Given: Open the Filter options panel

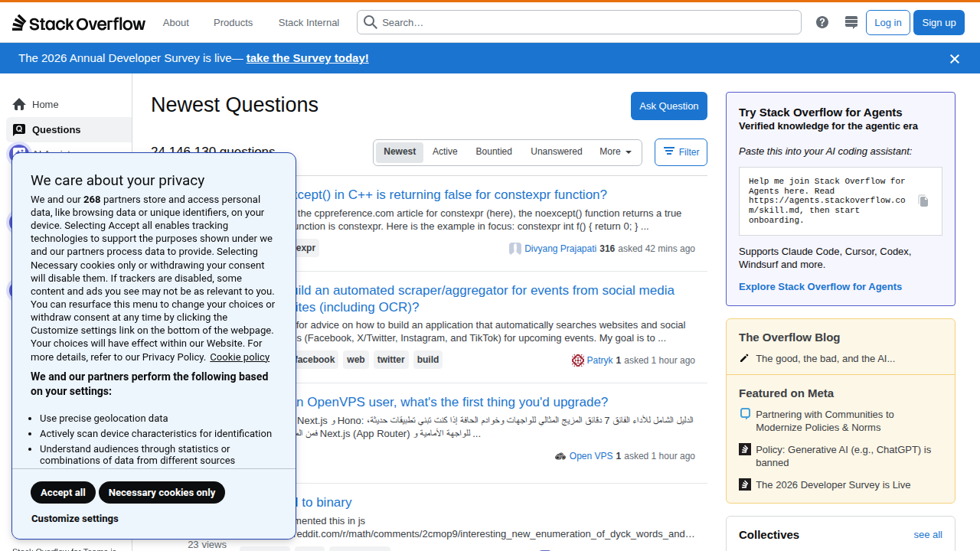Looking at the screenshot, I should click(x=681, y=152).
